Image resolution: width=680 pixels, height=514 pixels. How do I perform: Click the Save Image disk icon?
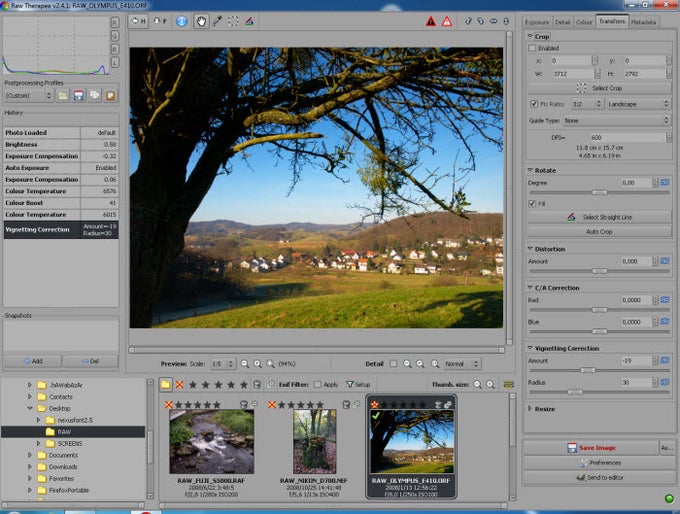click(x=571, y=448)
